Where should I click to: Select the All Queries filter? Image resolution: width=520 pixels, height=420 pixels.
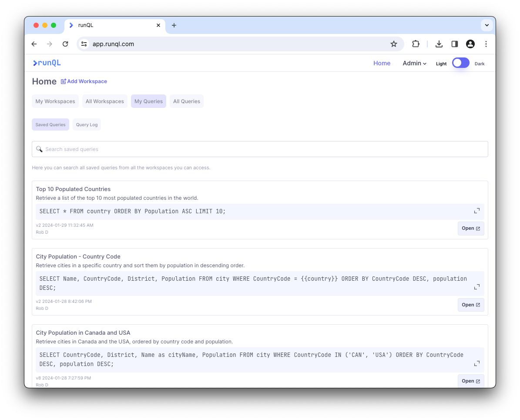(186, 101)
